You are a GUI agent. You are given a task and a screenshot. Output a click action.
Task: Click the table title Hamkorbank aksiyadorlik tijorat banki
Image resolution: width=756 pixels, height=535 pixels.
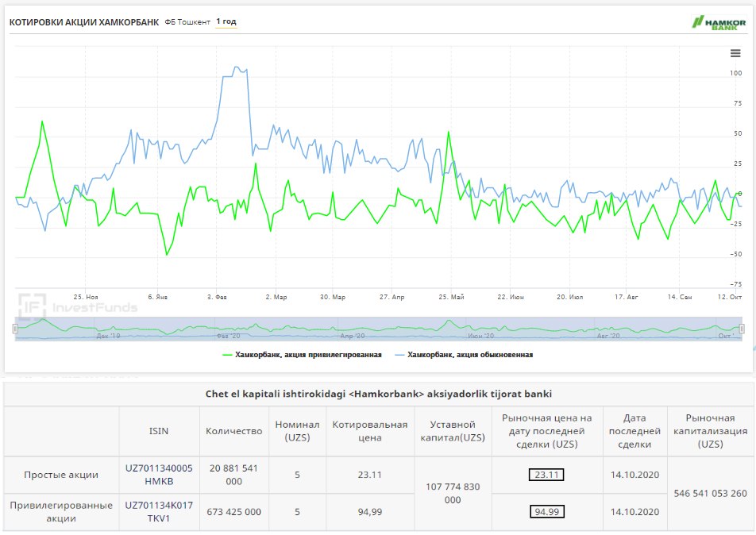coord(379,394)
